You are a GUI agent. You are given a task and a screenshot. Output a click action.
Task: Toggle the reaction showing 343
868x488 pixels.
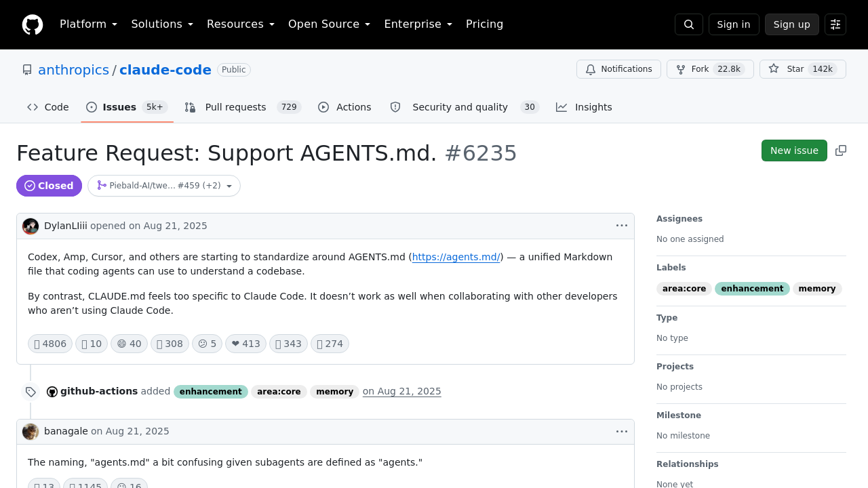click(288, 344)
